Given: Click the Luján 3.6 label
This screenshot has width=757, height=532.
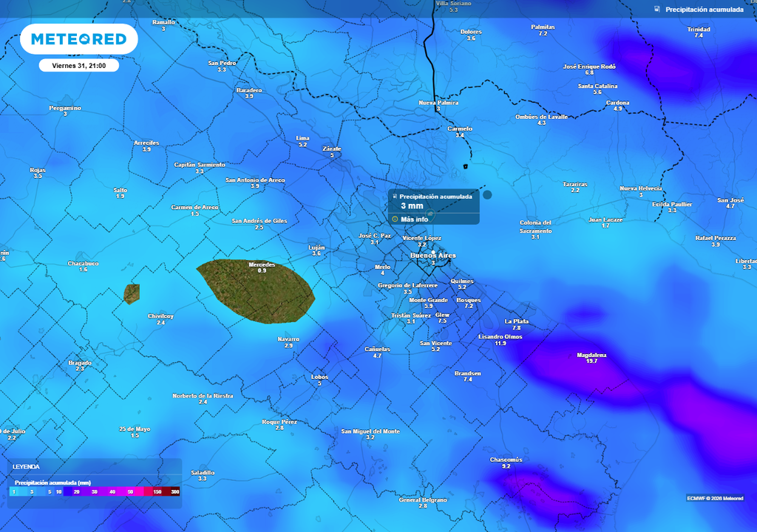Looking at the screenshot, I should tap(316, 250).
